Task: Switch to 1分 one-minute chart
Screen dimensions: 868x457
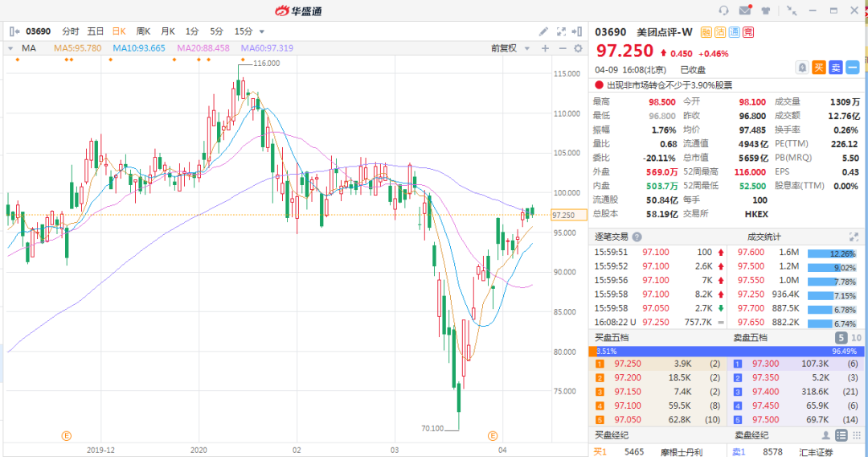Action: [191, 31]
